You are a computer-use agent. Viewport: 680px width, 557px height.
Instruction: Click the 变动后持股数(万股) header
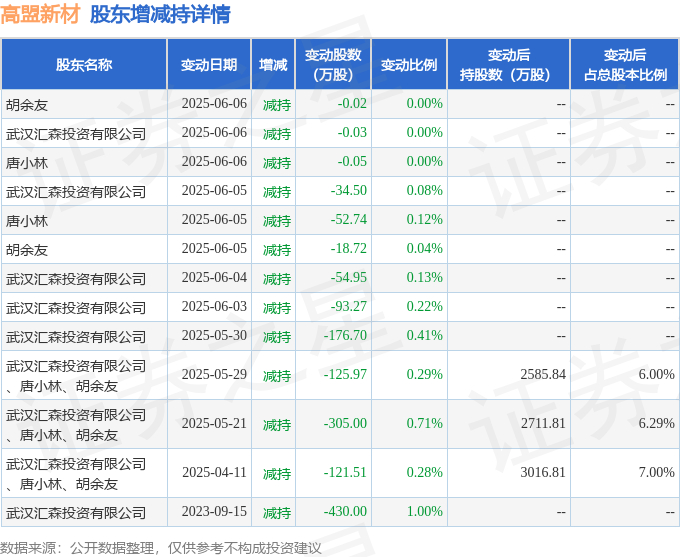coord(508,64)
